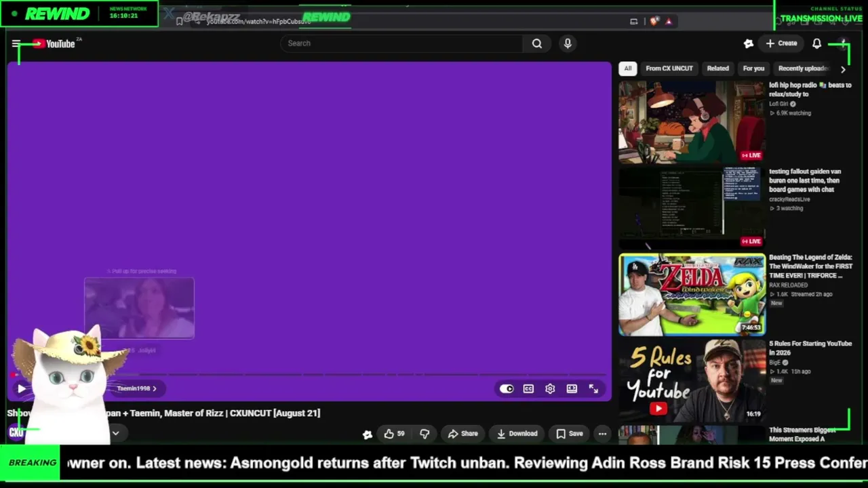
Task: Start voice search with the microphone icon
Action: point(568,43)
